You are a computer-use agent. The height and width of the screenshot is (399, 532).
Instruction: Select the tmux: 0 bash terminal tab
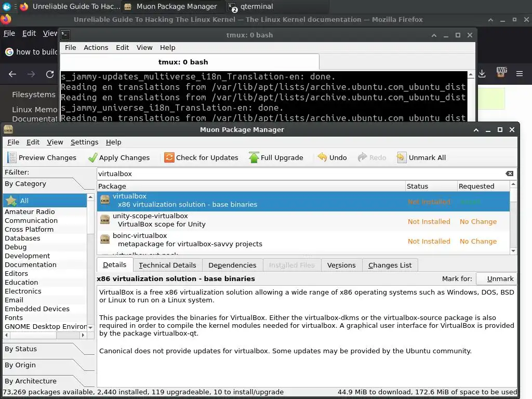[x=189, y=62]
